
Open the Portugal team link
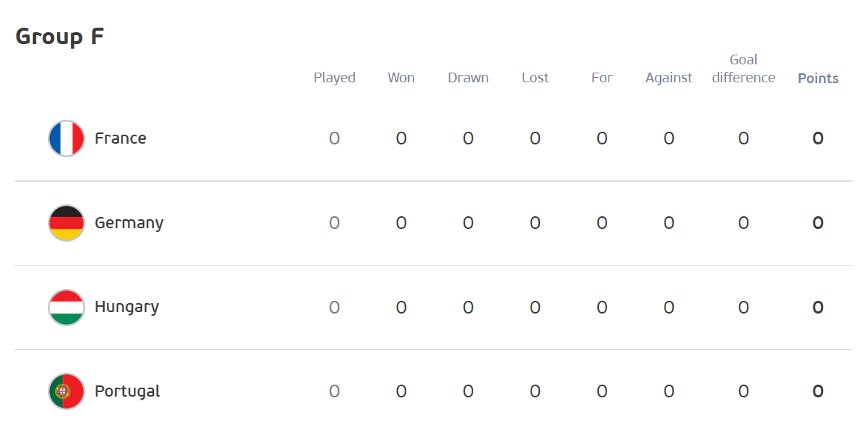pos(127,391)
